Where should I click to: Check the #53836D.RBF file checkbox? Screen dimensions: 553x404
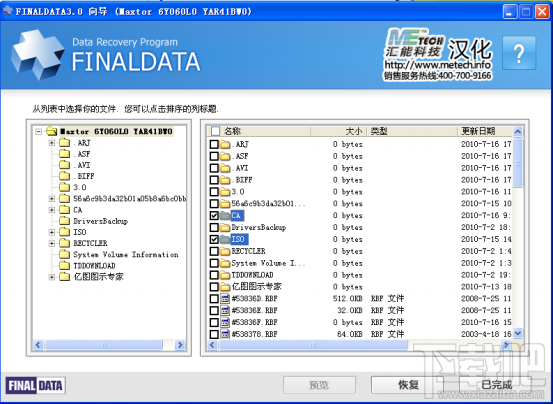click(214, 299)
